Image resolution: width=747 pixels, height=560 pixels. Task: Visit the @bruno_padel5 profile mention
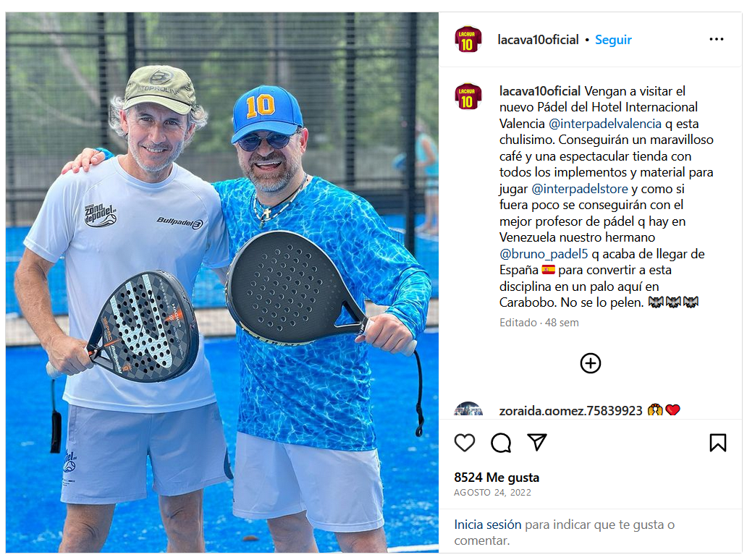[544, 254]
